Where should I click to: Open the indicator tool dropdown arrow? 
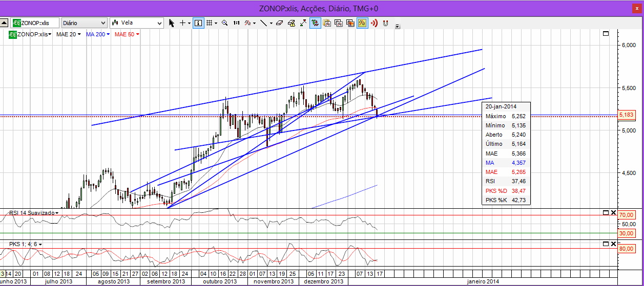pyautogui.click(x=254, y=23)
